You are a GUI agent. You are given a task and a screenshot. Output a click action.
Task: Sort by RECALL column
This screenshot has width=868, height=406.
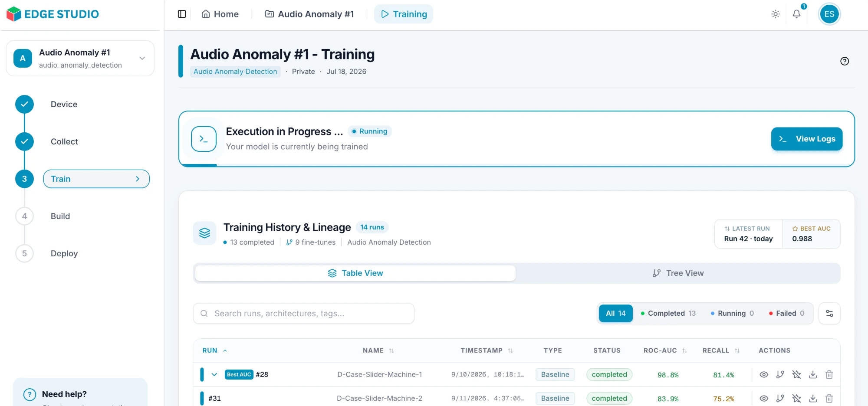point(721,350)
